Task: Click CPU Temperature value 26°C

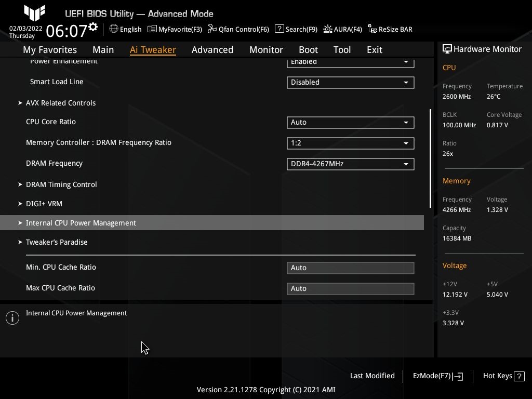Action: pos(494,97)
